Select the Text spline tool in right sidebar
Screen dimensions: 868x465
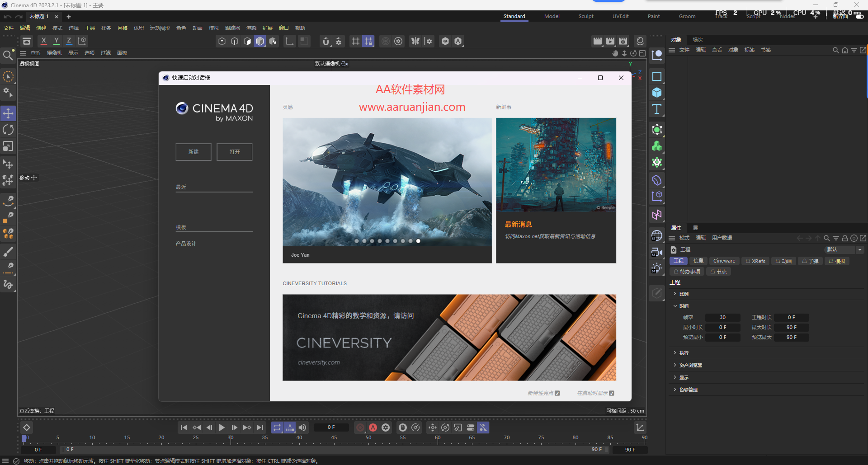[x=657, y=108]
